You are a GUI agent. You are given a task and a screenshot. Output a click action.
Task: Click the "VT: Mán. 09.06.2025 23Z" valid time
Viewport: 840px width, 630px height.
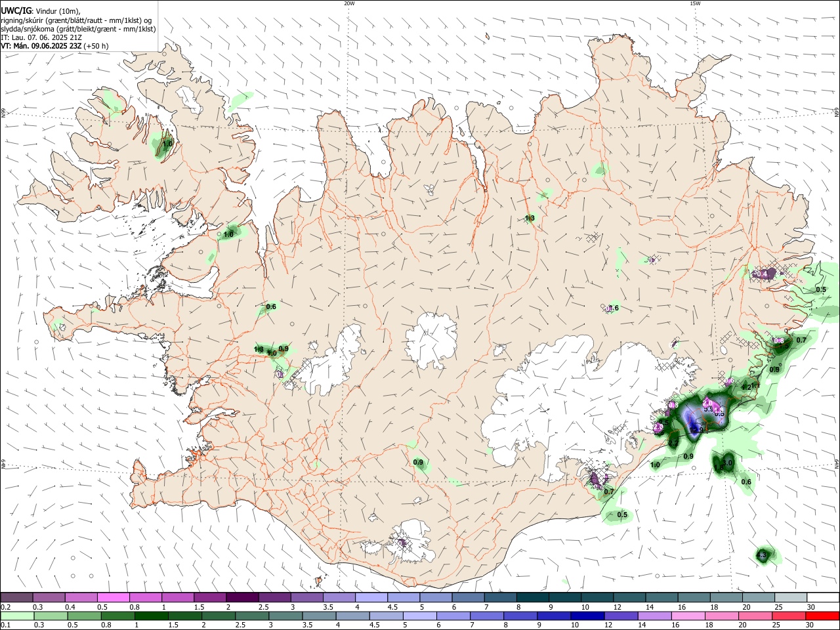[x=41, y=46]
